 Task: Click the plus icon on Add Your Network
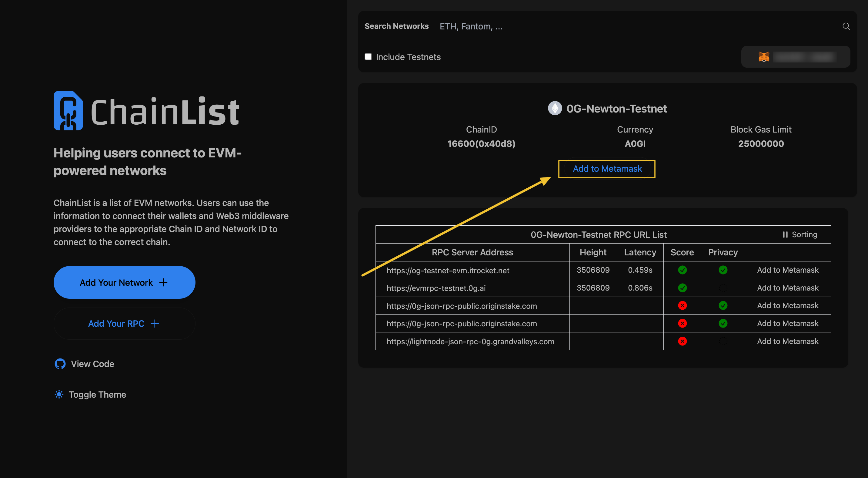point(163,282)
